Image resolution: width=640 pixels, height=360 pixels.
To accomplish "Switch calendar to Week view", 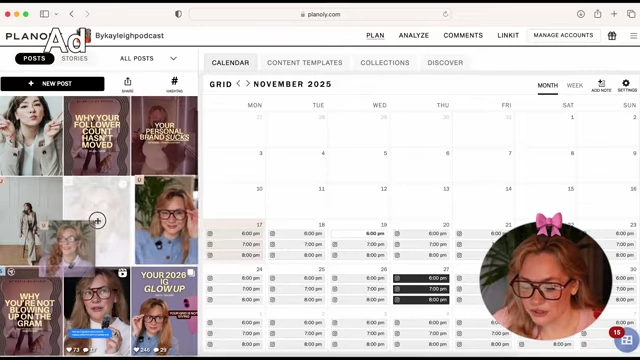I will click(574, 85).
